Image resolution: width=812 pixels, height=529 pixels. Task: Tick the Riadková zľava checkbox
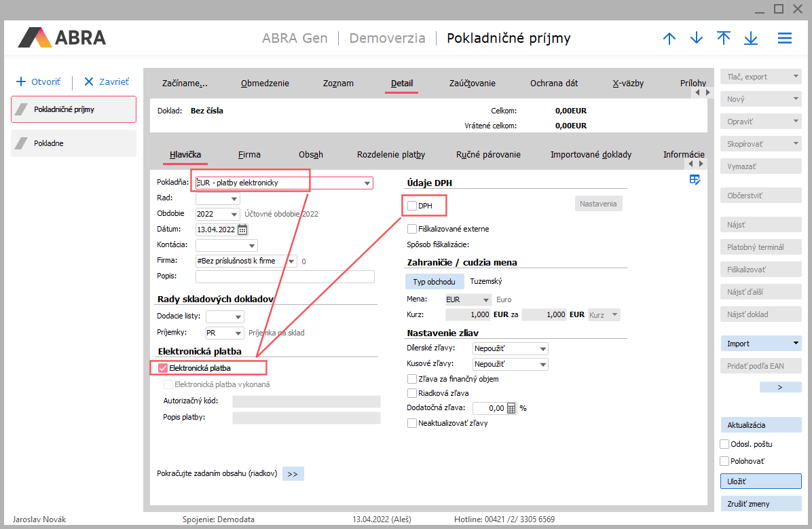412,393
